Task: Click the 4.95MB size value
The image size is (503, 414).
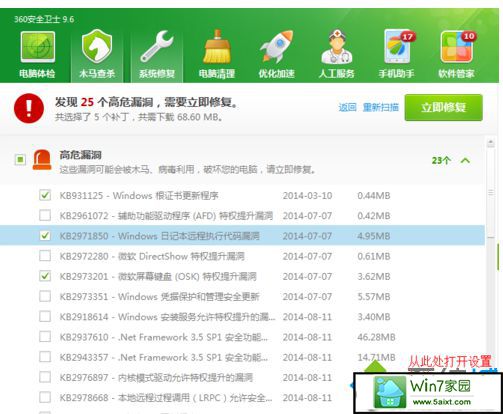Action: click(374, 236)
